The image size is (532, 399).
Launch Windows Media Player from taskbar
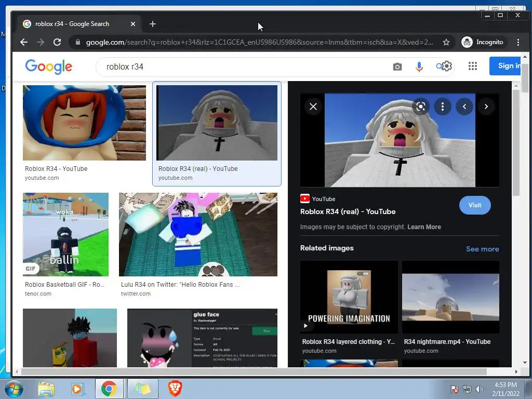[x=77, y=389]
